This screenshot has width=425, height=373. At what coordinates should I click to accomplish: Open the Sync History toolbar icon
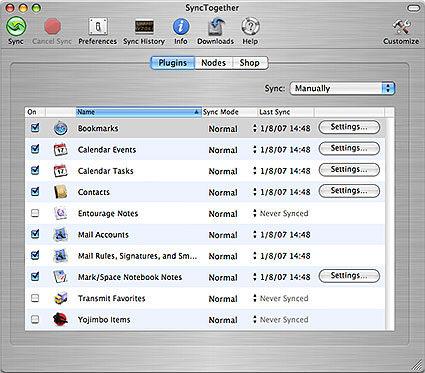[144, 26]
